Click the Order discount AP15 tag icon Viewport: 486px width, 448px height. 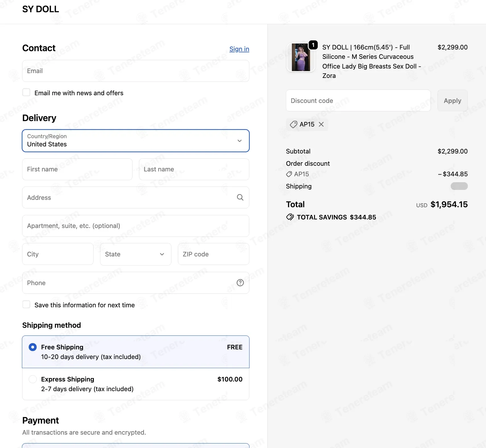tap(289, 174)
